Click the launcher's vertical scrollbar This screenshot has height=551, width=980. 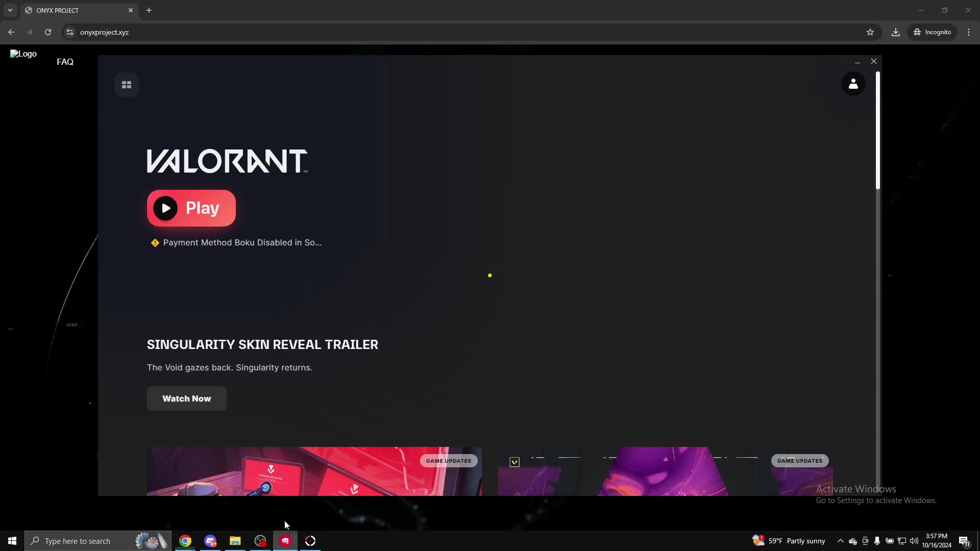click(x=878, y=131)
